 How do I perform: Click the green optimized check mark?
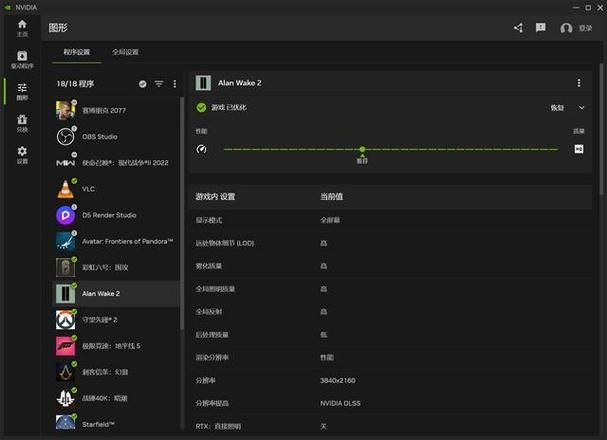pos(201,107)
